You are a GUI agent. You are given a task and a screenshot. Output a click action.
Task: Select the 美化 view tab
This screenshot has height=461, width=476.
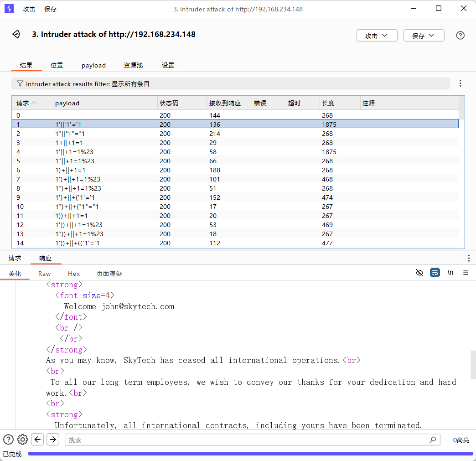point(15,273)
